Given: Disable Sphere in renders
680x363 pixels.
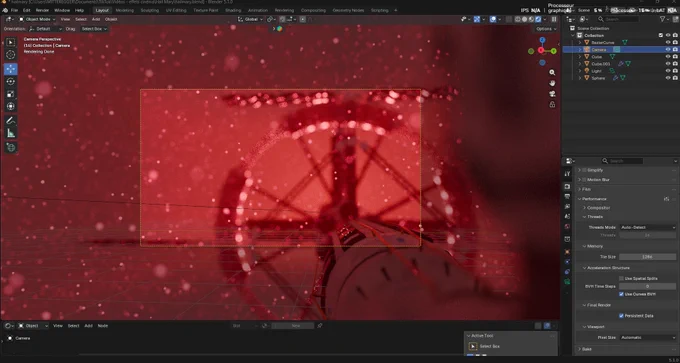Looking at the screenshot, I should pos(675,78).
